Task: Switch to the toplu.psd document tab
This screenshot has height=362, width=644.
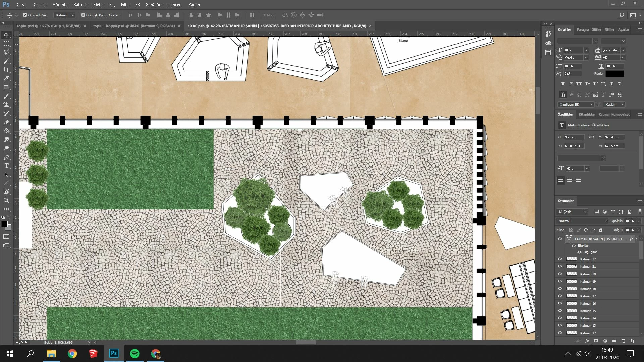Action: [x=49, y=26]
